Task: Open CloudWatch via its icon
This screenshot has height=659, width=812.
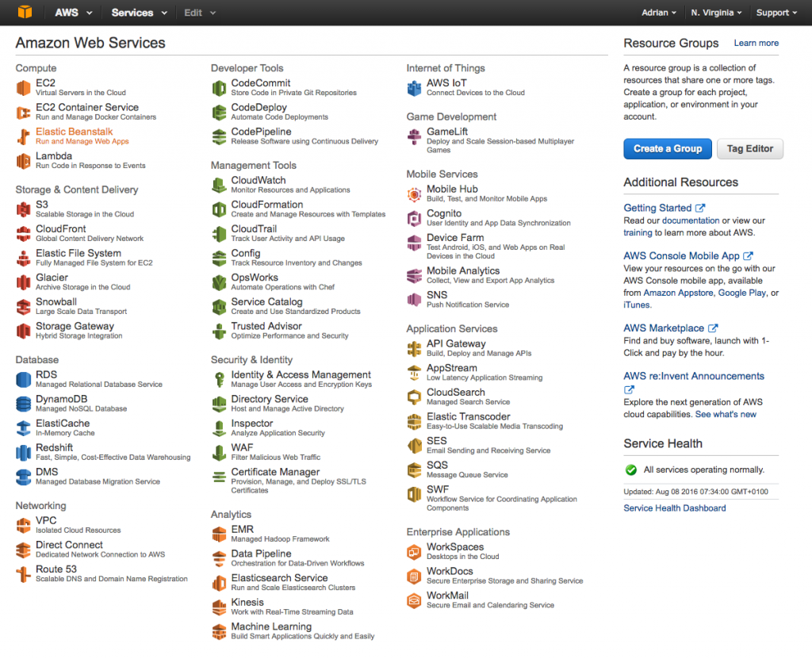Action: click(220, 184)
